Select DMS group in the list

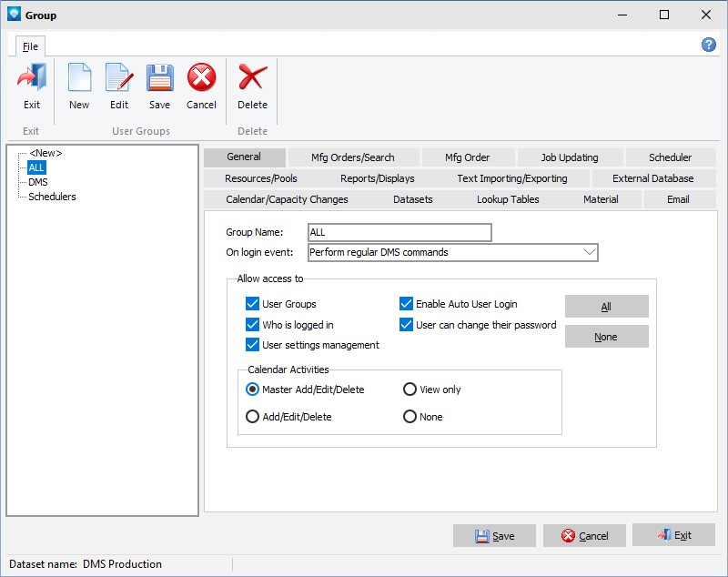coord(37,182)
